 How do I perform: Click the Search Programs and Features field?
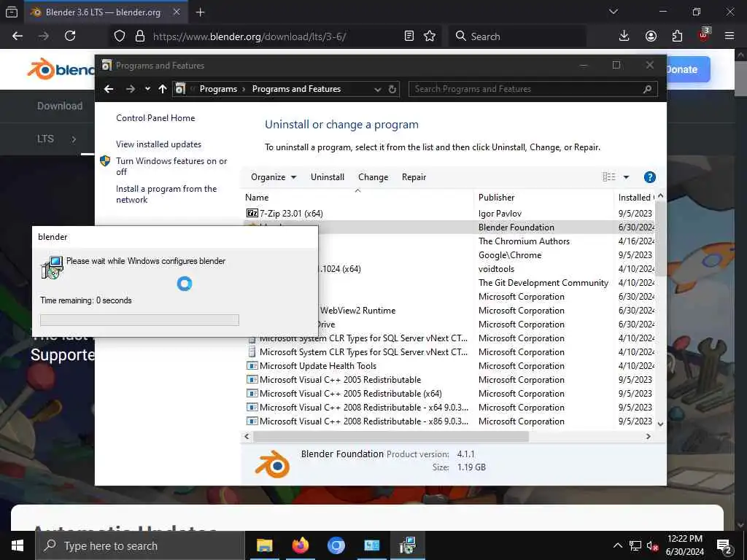point(533,89)
